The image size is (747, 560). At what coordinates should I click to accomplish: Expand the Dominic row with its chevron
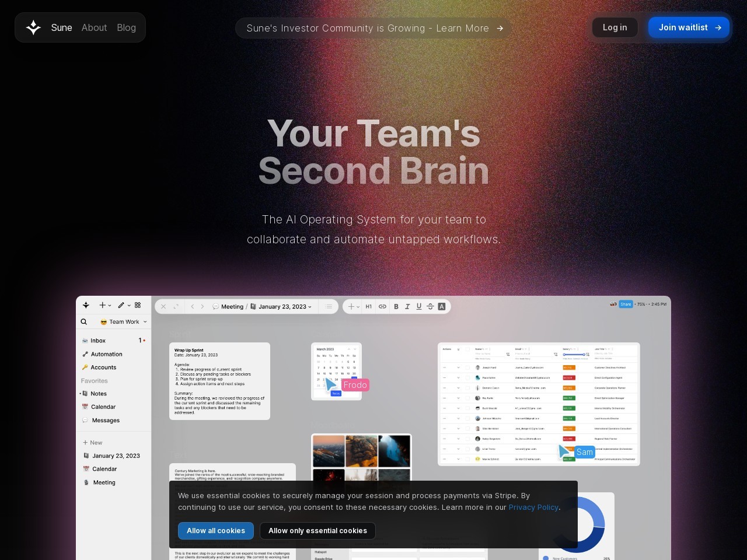pyautogui.click(x=458, y=388)
